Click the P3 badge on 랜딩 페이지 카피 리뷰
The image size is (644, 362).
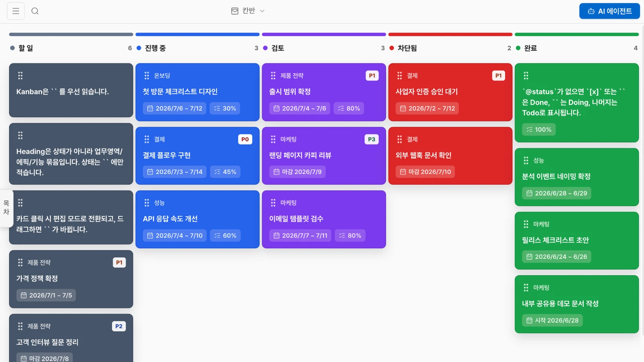click(372, 139)
